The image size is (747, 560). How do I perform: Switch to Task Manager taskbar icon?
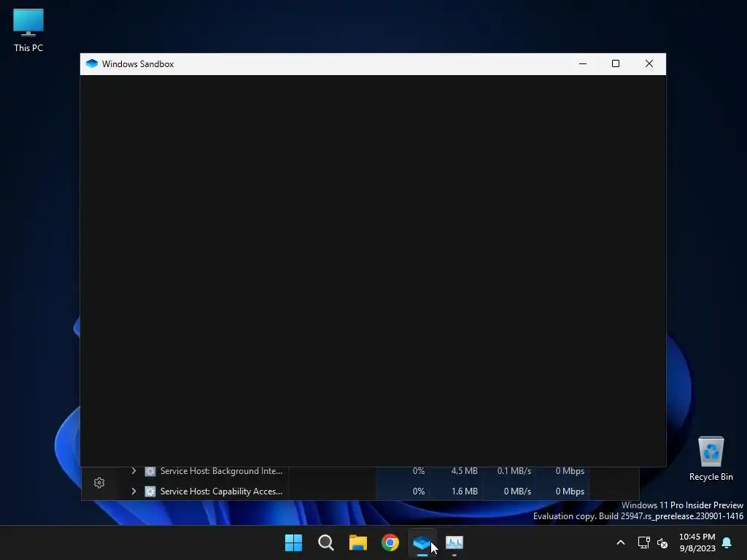coord(454,542)
